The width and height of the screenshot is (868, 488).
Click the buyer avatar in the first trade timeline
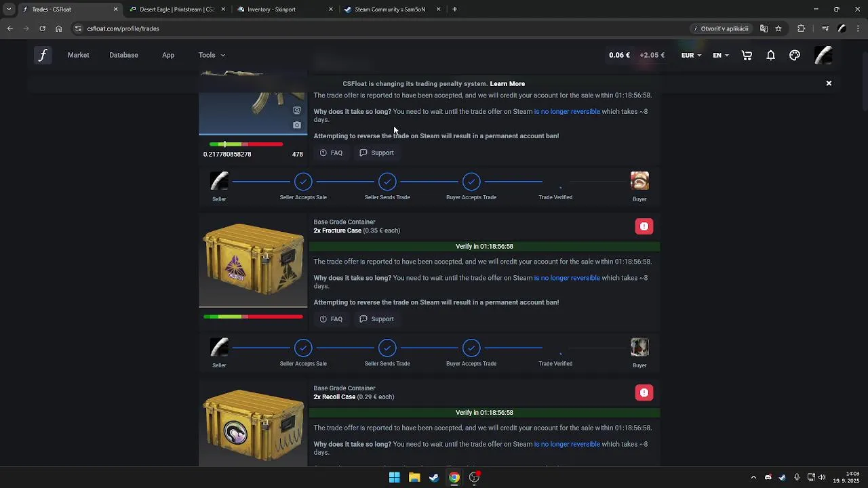(x=639, y=181)
